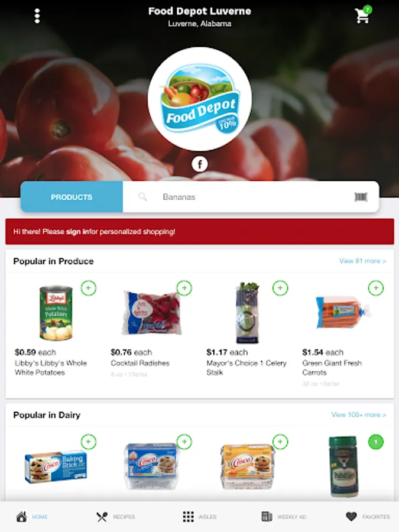This screenshot has height=532, width=399.
Task: Expand View 81 more in Produce
Action: pyautogui.click(x=362, y=261)
